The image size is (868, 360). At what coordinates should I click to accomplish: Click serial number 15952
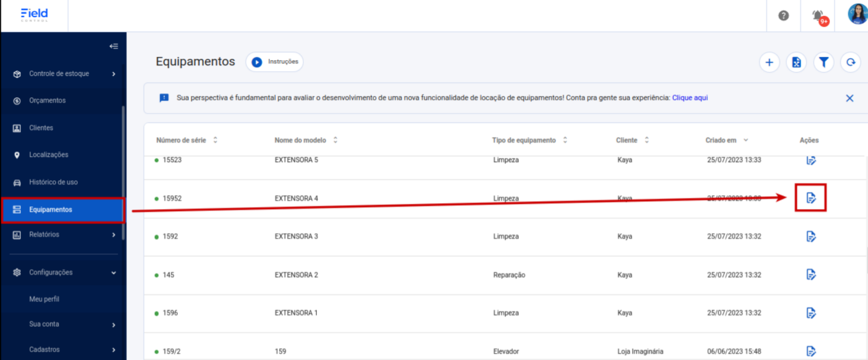(x=172, y=199)
